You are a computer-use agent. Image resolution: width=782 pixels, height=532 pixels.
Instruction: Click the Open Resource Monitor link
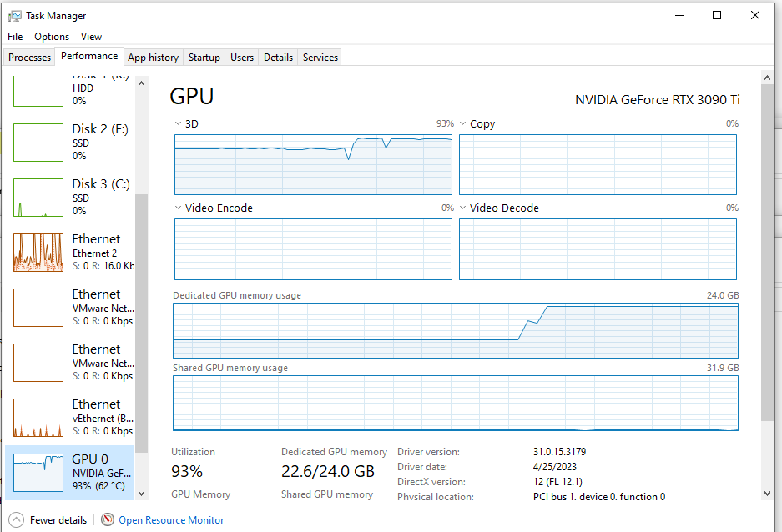tap(171, 519)
